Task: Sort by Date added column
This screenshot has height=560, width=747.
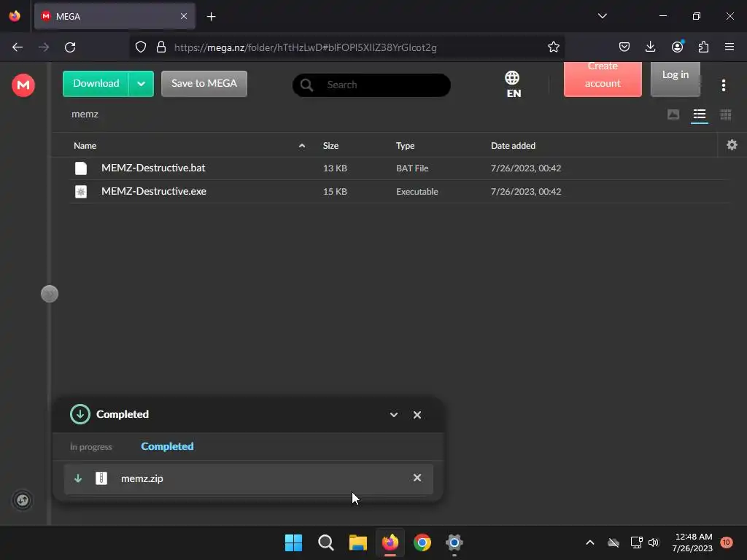Action: pyautogui.click(x=513, y=146)
